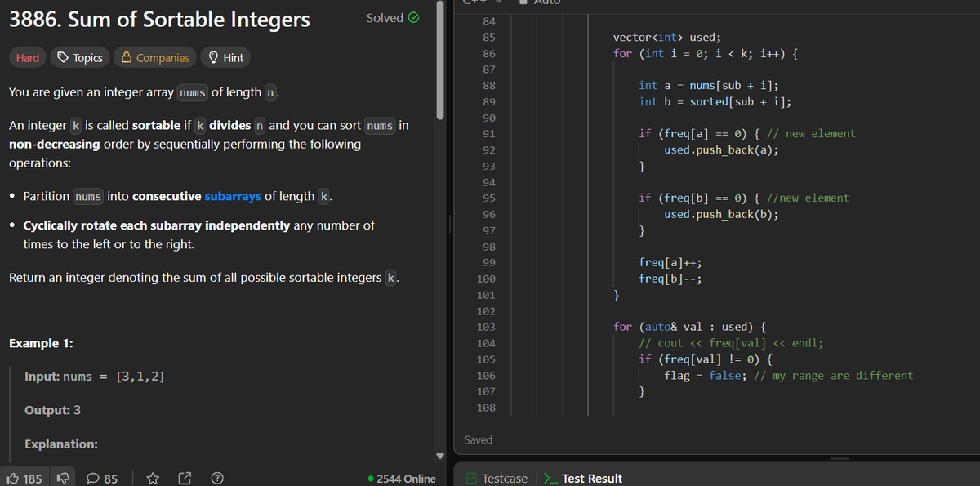This screenshot has width=980, height=486.
Task: Click the 2544 Online indicator
Action: (402, 479)
